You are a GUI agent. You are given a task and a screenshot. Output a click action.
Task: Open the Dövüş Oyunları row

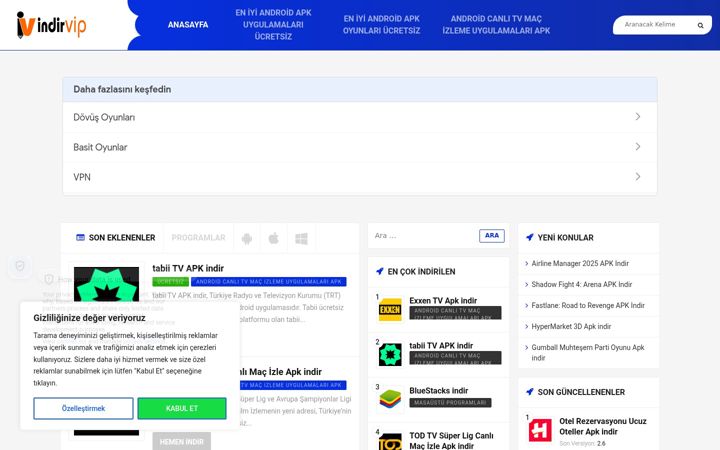click(x=360, y=117)
